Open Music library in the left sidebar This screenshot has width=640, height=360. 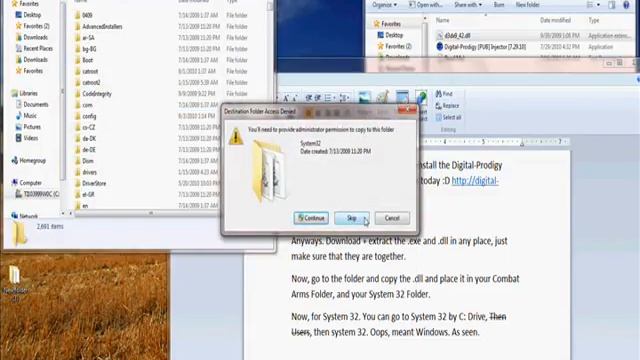(26, 116)
